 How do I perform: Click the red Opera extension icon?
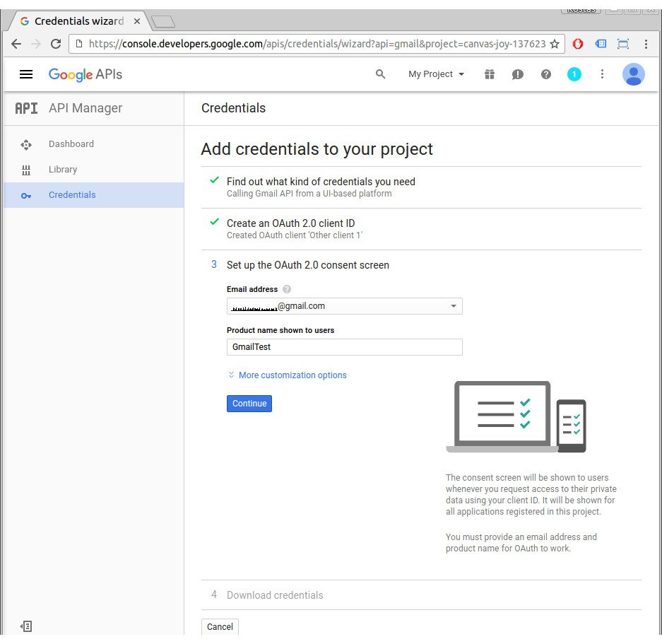578,44
